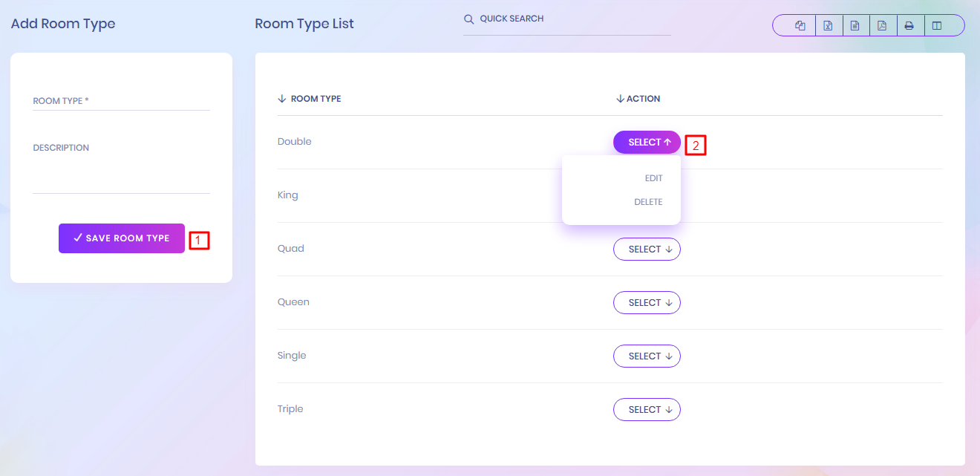The width and height of the screenshot is (980, 476).
Task: Sort using the Action column arrow
Action: pos(620,99)
